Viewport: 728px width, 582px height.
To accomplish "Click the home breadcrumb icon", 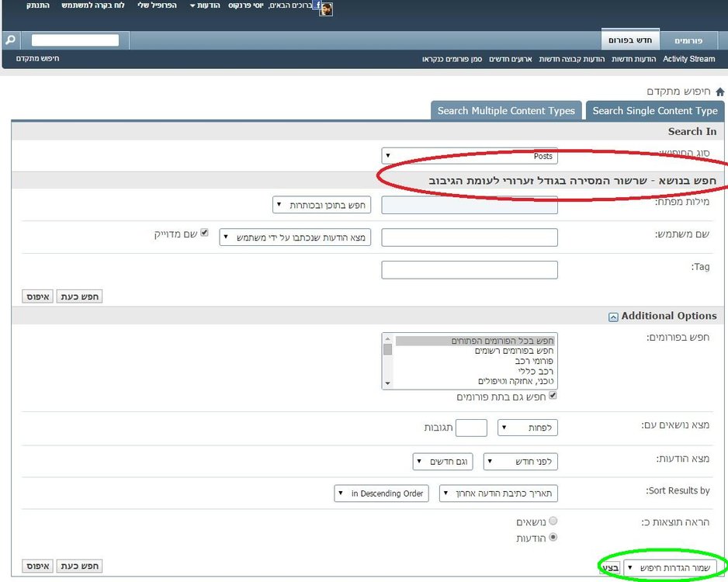I will click(719, 92).
